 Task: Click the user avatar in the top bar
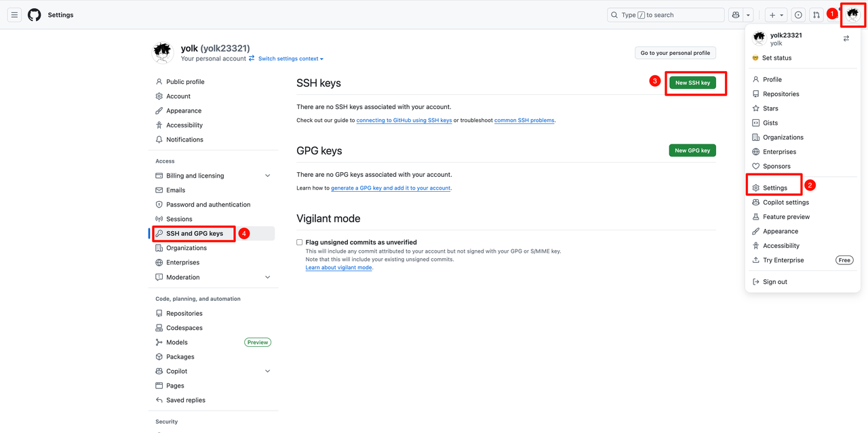pos(852,14)
